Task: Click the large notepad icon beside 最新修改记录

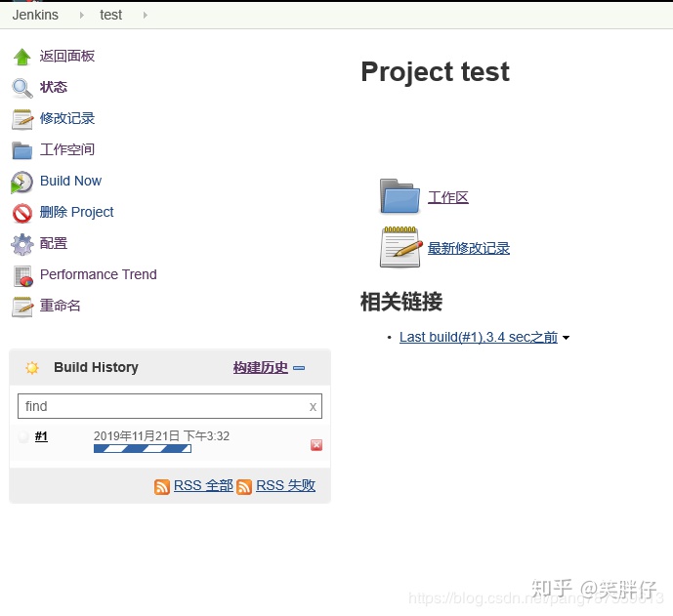Action: coord(400,247)
